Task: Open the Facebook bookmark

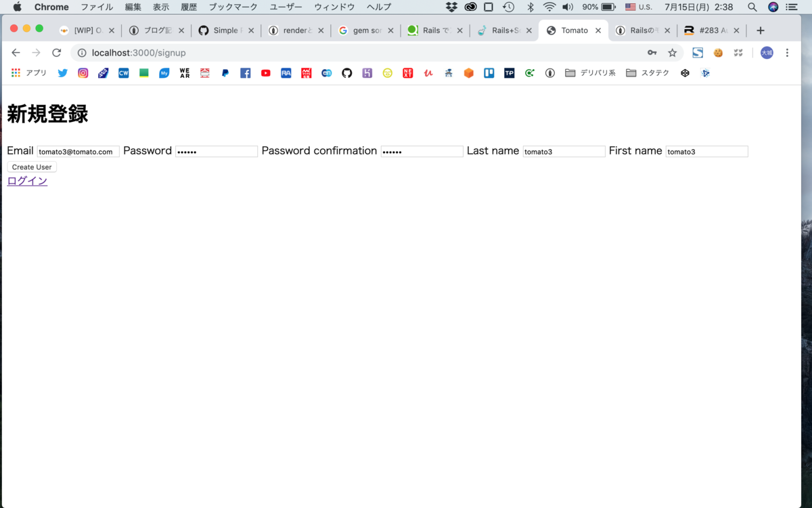Action: click(245, 72)
